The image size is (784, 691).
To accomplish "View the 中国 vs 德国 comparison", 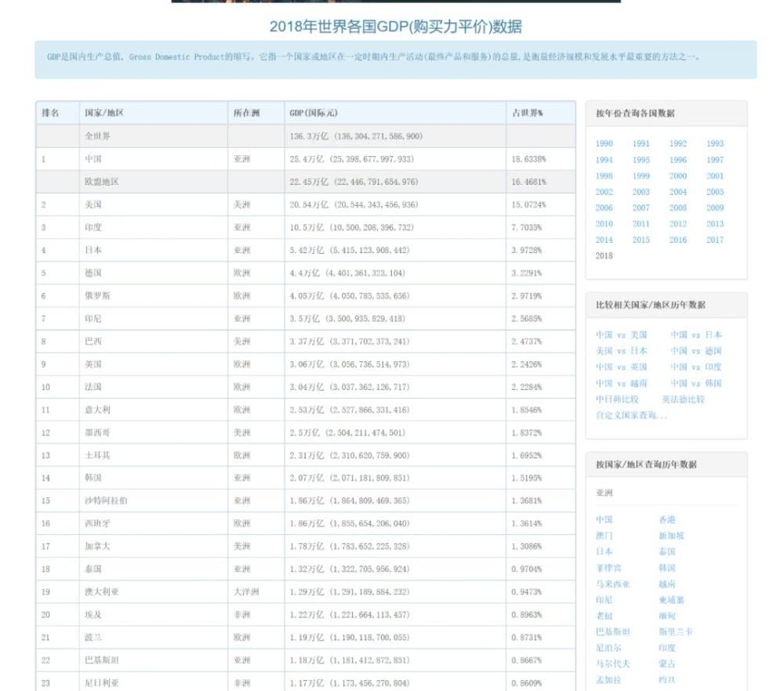I will coord(696,351).
